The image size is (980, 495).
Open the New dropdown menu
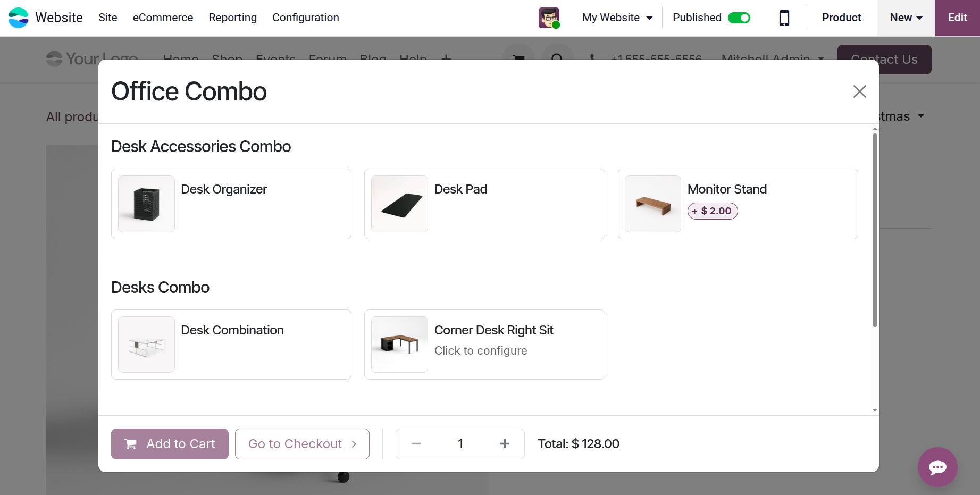coord(906,18)
